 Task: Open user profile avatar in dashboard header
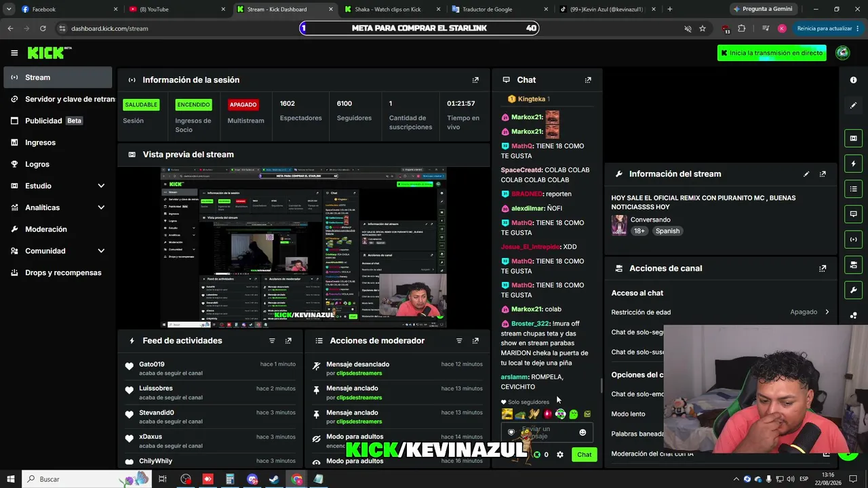coord(843,53)
